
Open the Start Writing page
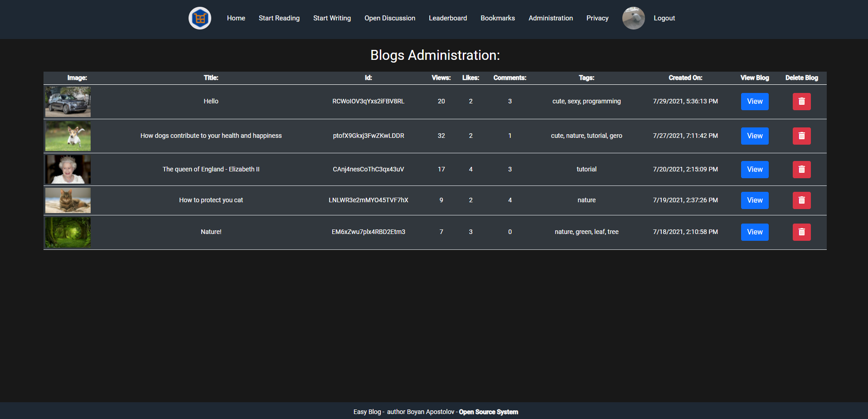point(332,18)
